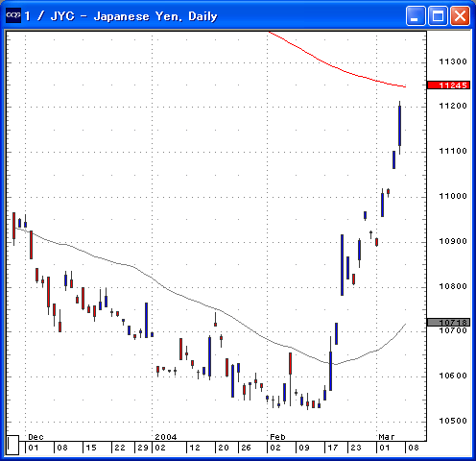
Task: Click the Feb month label
Action: (x=277, y=437)
